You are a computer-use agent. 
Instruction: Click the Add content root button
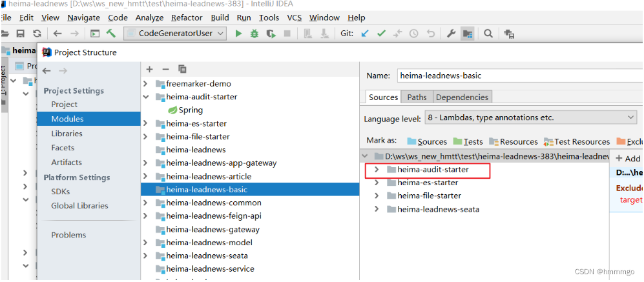tap(628, 159)
